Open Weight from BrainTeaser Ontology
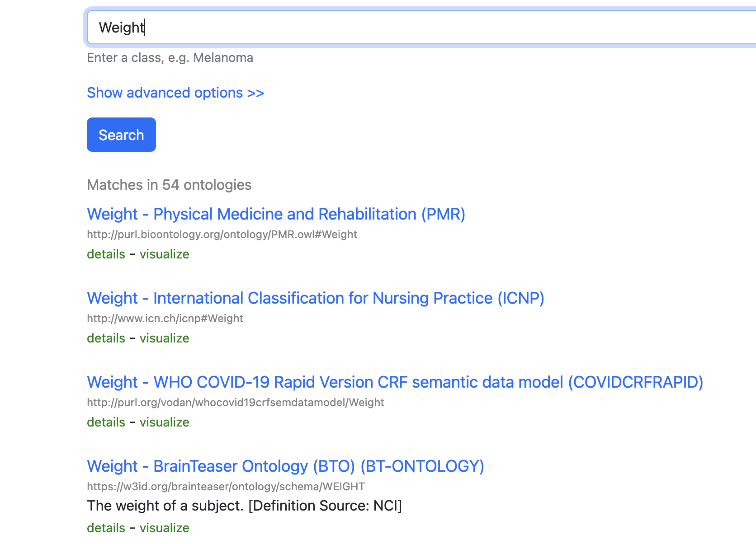 (285, 466)
